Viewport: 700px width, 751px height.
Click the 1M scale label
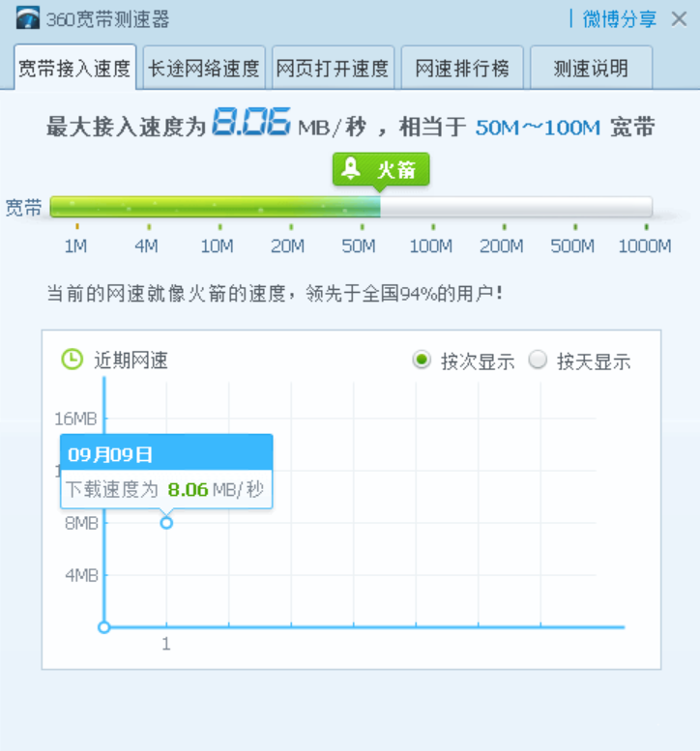pos(75,246)
